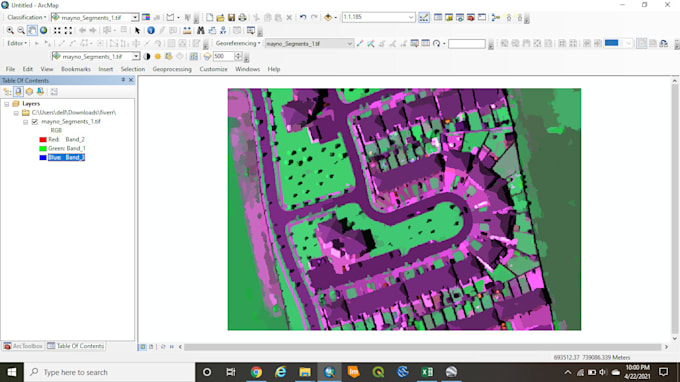Close the Table Of Contents panel
This screenshot has height=382, width=680.
(131, 80)
